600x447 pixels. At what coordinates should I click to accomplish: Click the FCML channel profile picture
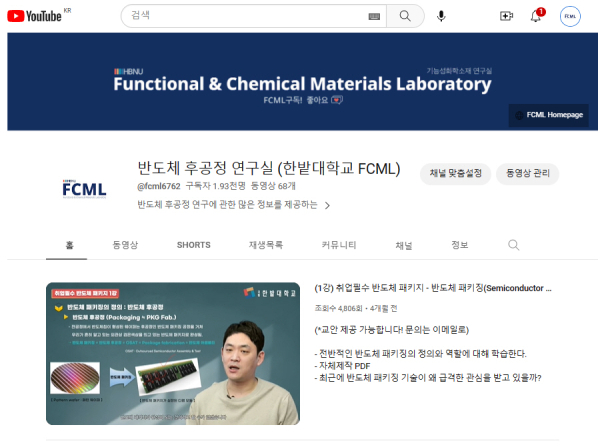tap(84, 189)
